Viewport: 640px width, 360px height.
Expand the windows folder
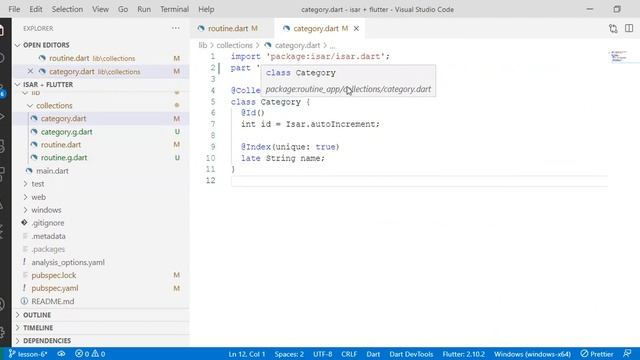tap(25, 210)
